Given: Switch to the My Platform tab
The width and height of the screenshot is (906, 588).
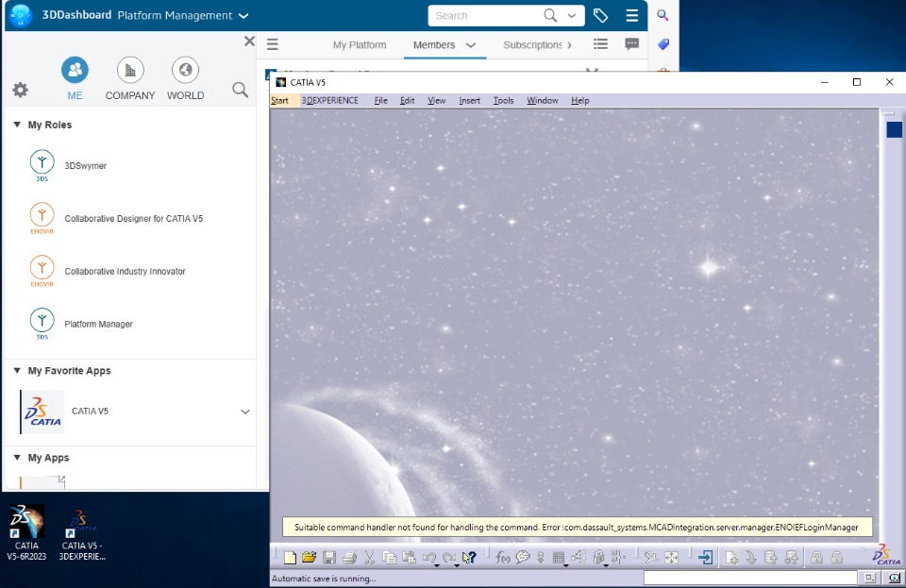Looking at the screenshot, I should pos(360,45).
